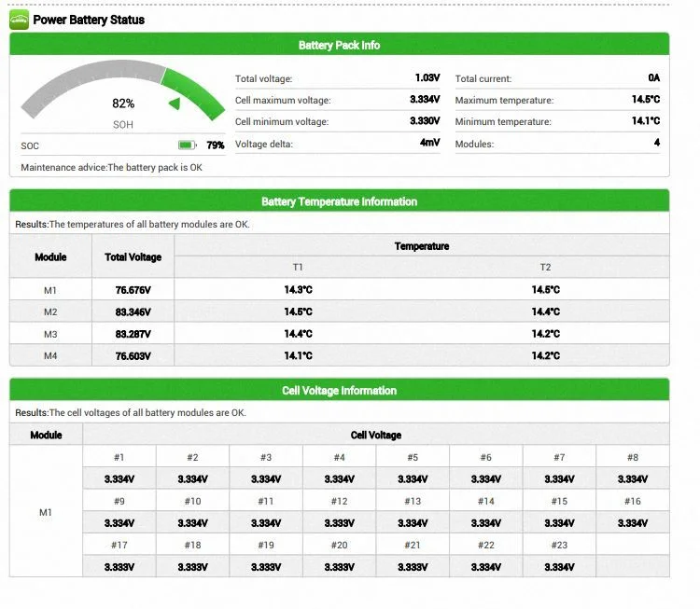Click the Maintenance advice text line
This screenshot has height=609, width=700.
[x=111, y=167]
